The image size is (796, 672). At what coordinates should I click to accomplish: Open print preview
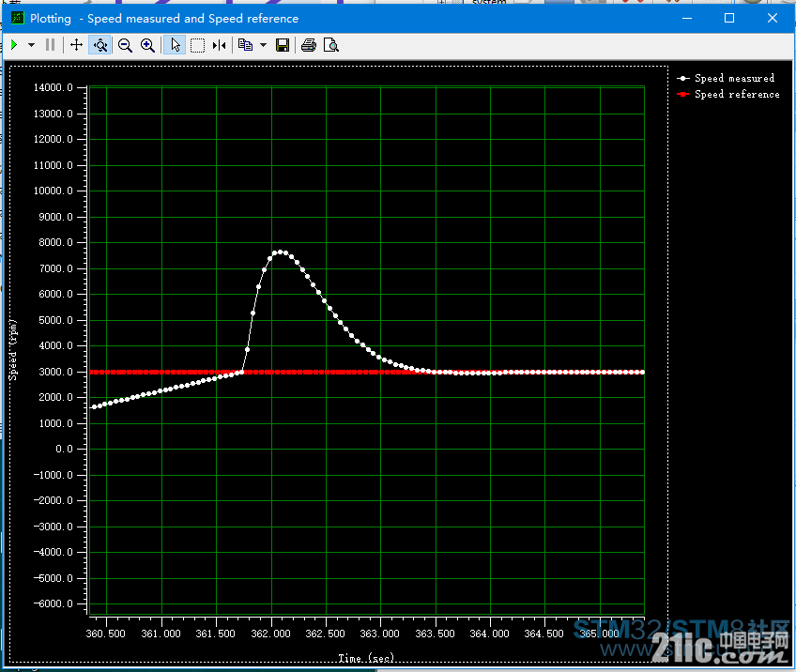tap(331, 45)
